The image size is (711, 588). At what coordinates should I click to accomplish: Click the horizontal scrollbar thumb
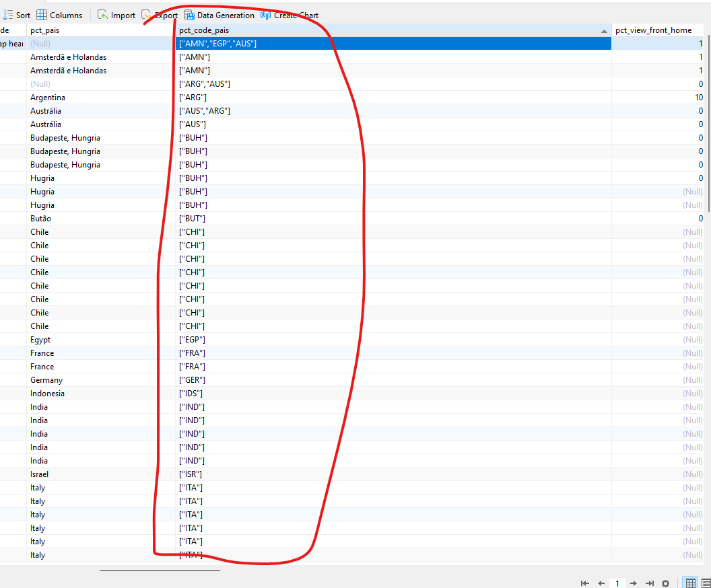point(160,570)
